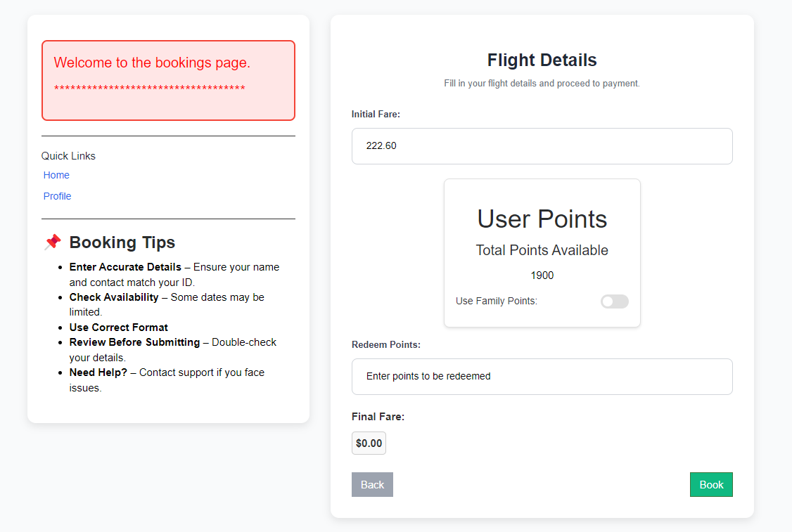
Task: Click the gray Back button
Action: [x=372, y=485]
